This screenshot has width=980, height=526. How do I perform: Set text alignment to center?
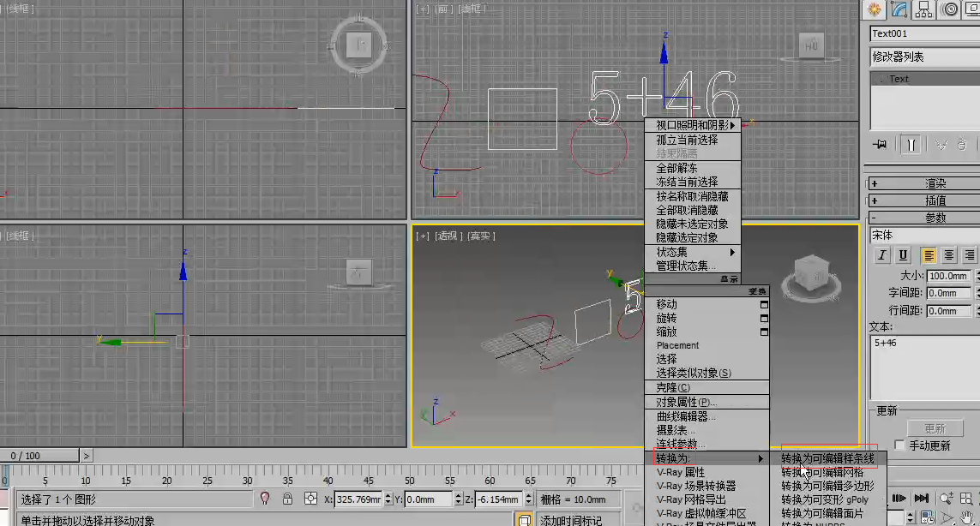(949, 255)
